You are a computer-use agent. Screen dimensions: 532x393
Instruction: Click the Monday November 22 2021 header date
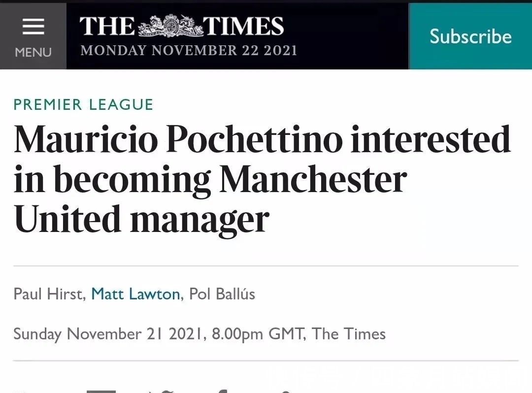[189, 50]
